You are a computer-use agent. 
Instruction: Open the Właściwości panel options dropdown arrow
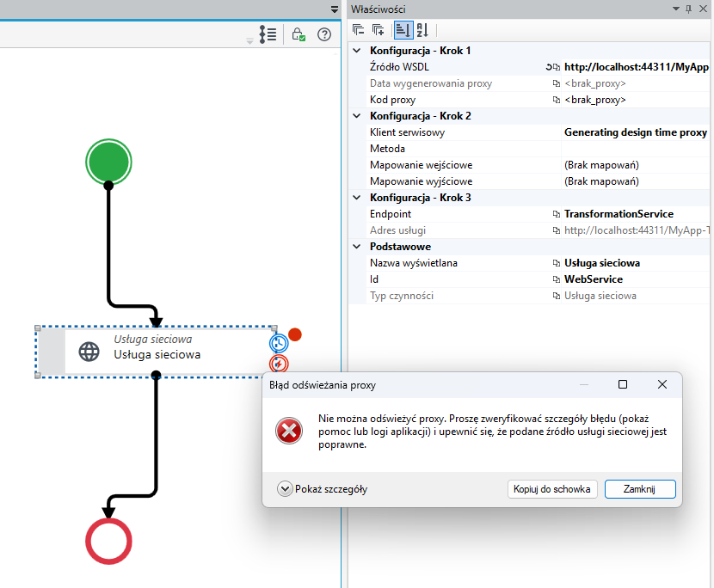(x=676, y=9)
